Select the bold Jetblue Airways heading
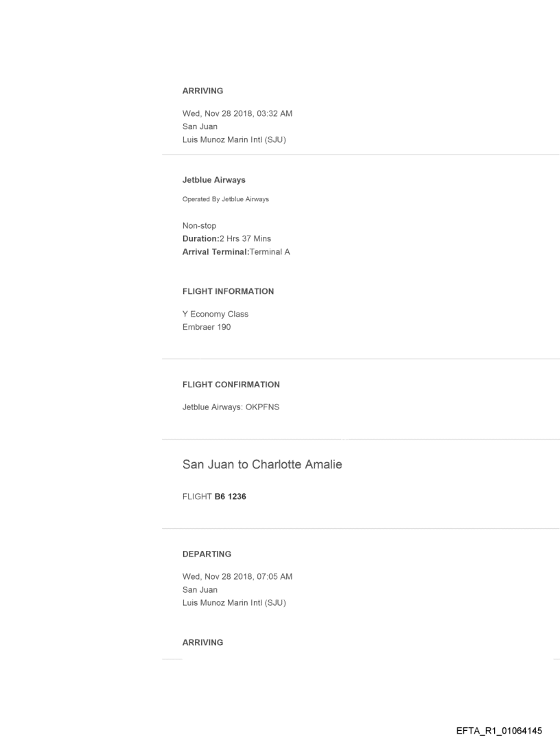 pyautogui.click(x=213, y=180)
